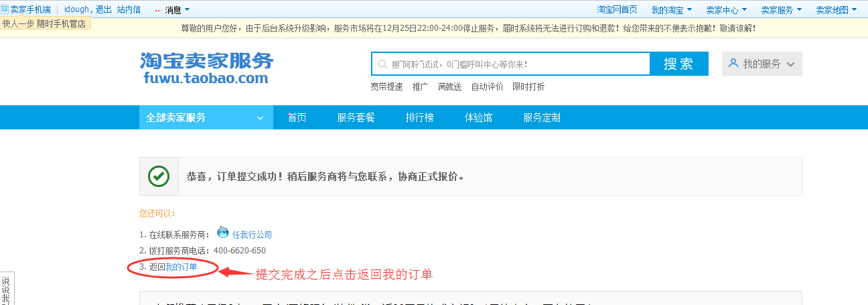Click the 搜索 search button
The width and height of the screenshot is (868, 305).
(678, 64)
